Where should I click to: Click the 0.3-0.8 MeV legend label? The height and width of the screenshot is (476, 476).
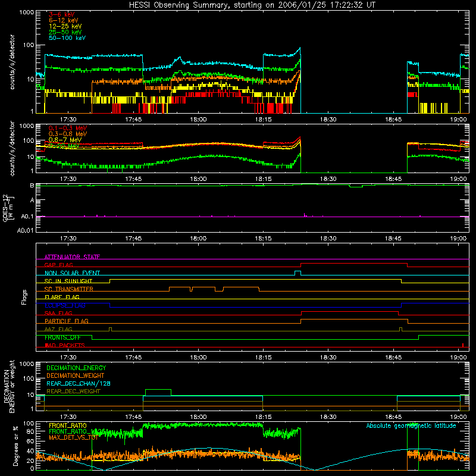point(68,134)
